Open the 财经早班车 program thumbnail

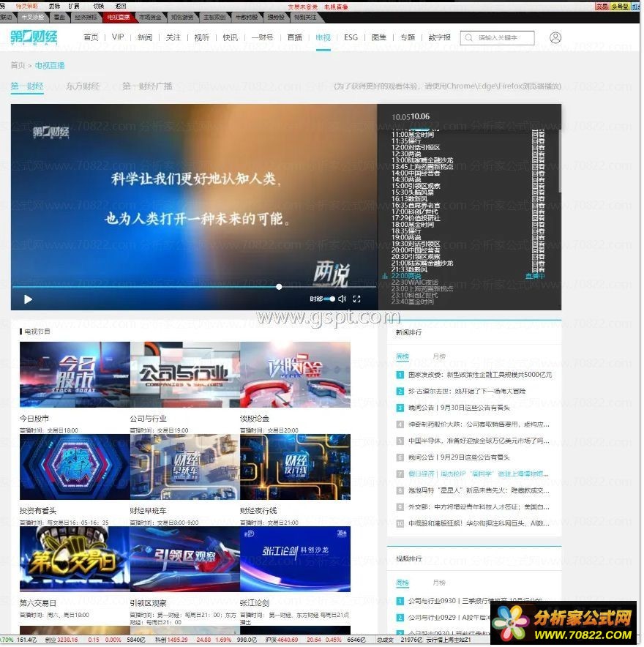[185, 467]
